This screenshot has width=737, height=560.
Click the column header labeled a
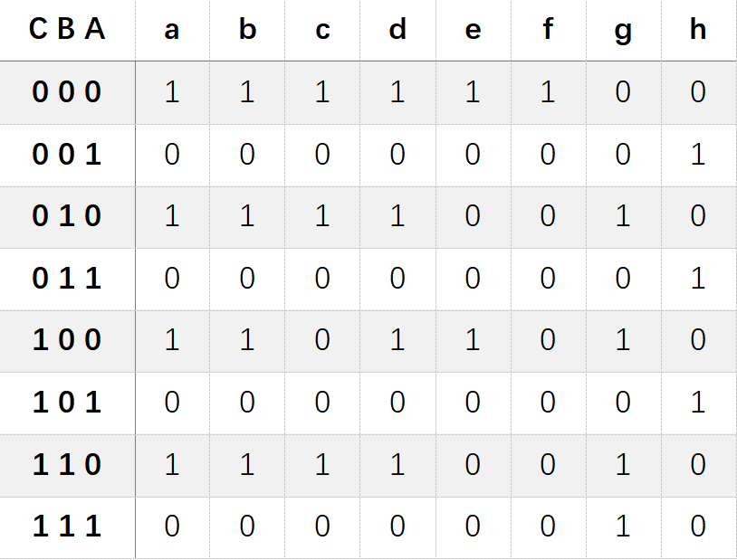click(171, 30)
